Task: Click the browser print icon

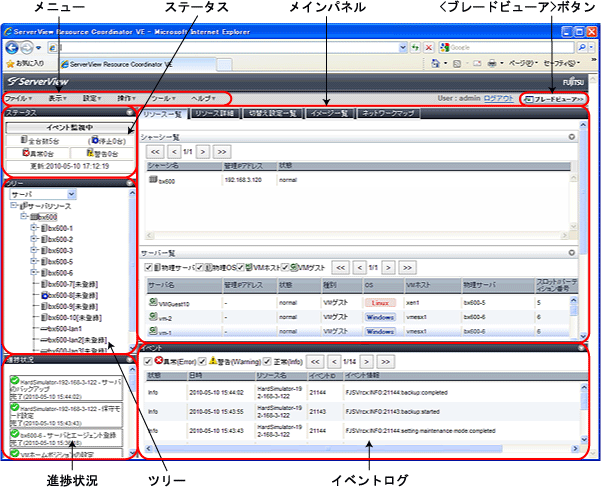Action: coord(492,63)
